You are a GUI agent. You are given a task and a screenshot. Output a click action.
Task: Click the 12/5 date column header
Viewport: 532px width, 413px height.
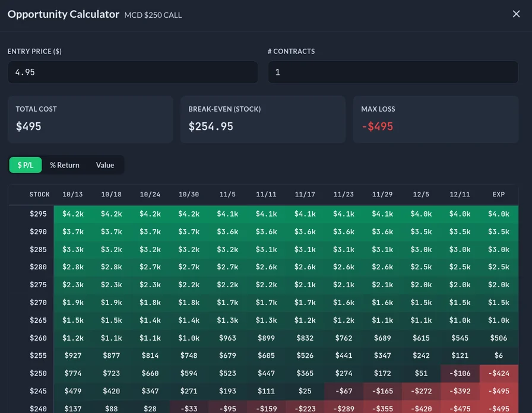[421, 194]
